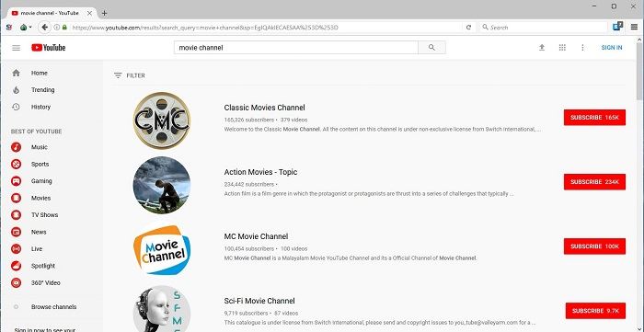Click the "165,326 subscribers" text
The height and width of the screenshot is (332, 644).
[249, 120]
